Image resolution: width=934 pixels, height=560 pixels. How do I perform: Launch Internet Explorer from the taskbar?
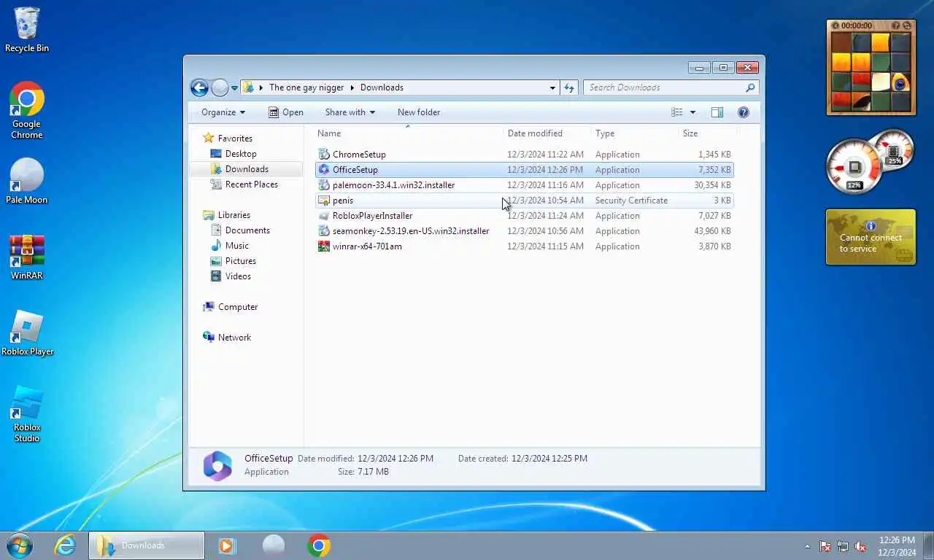coord(65,545)
